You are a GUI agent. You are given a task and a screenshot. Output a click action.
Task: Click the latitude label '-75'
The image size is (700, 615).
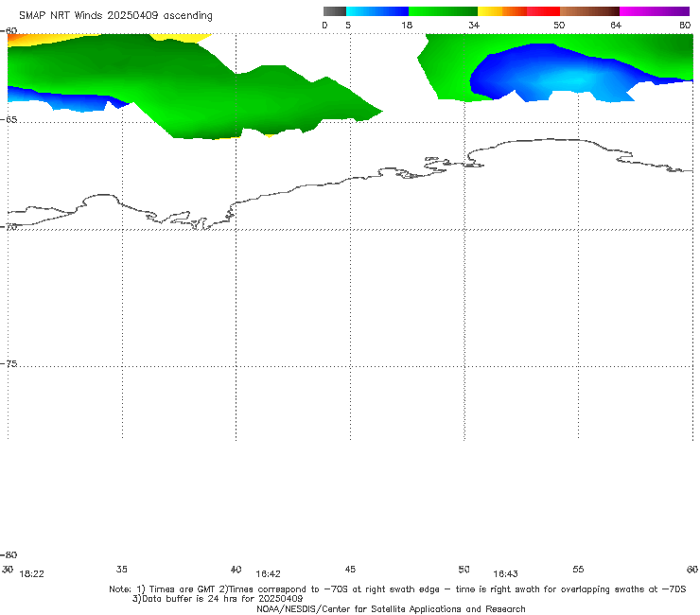click(x=9, y=363)
